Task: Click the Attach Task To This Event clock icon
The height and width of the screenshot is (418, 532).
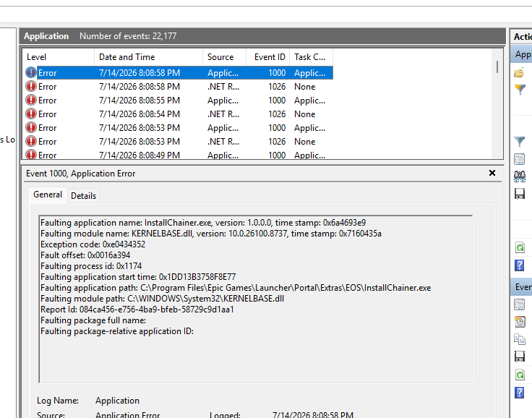Action: point(520,322)
